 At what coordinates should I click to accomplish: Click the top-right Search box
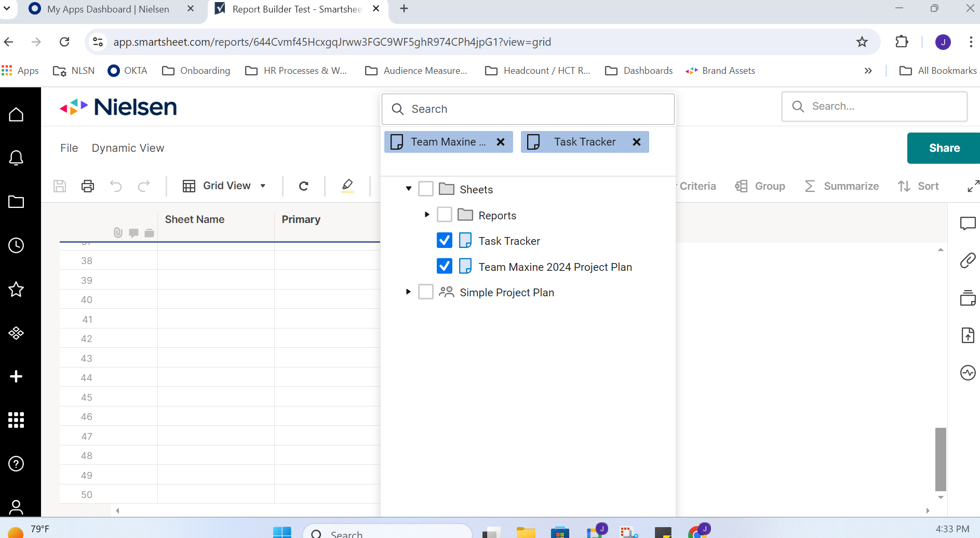click(x=875, y=107)
